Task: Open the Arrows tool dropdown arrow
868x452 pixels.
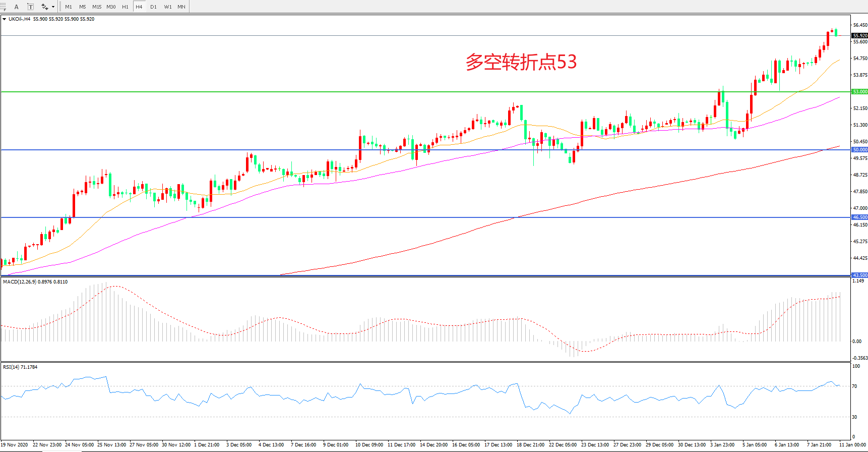Action: [53, 7]
